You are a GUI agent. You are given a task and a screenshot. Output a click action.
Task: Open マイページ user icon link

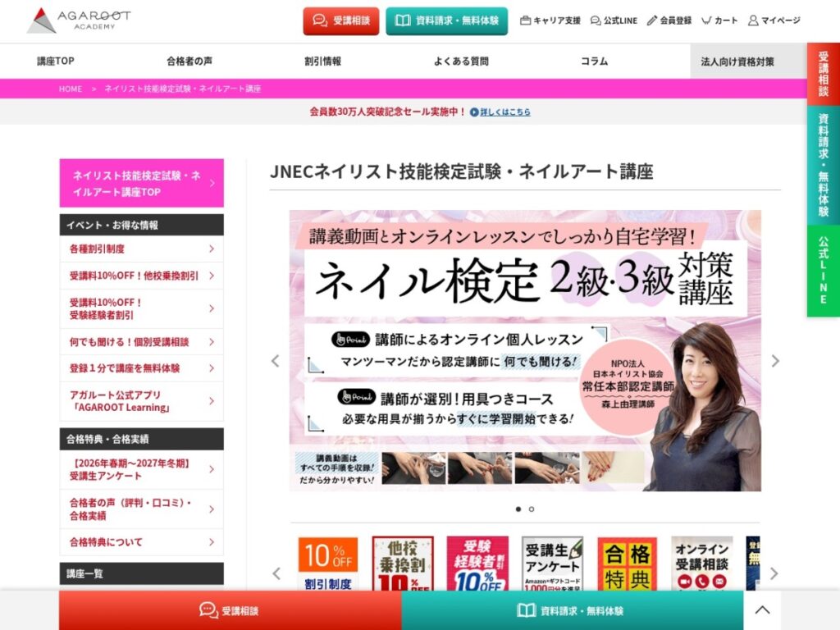774,21
